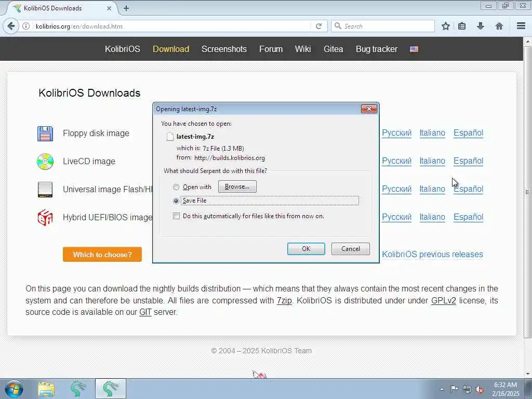Bookmark this page with the star icon

(x=445, y=26)
